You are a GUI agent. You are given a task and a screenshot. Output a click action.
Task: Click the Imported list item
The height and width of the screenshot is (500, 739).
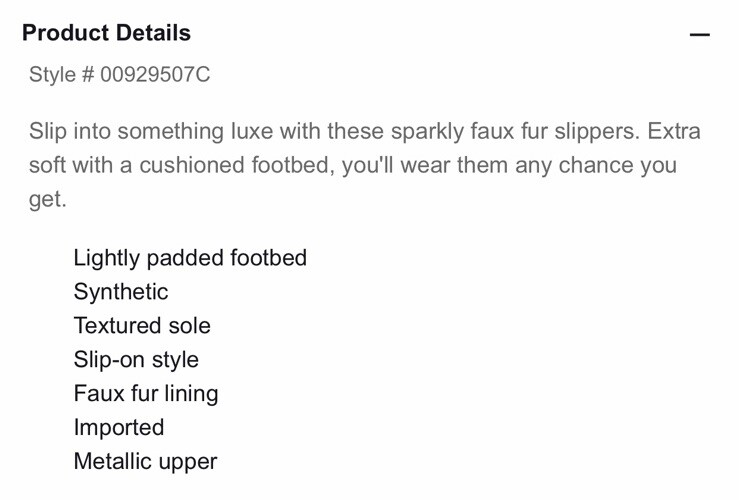pos(119,427)
